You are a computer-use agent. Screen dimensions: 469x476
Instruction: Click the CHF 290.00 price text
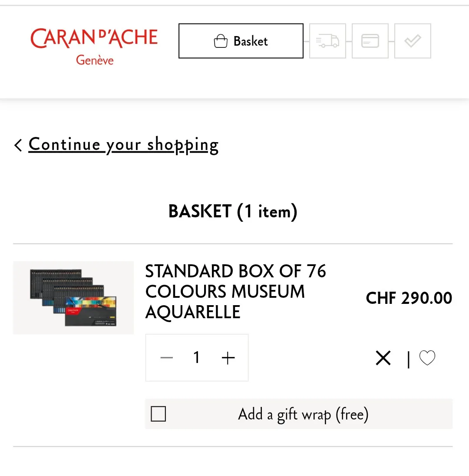click(x=409, y=298)
